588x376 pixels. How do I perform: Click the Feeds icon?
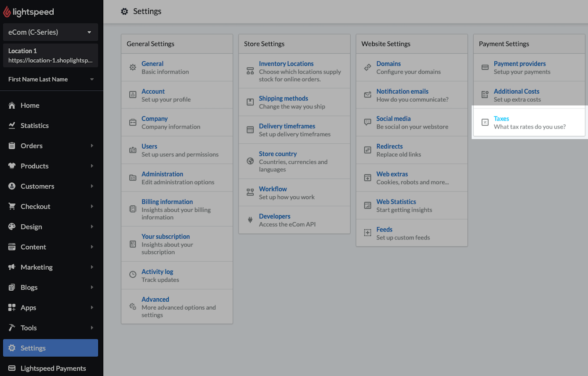pyautogui.click(x=367, y=233)
